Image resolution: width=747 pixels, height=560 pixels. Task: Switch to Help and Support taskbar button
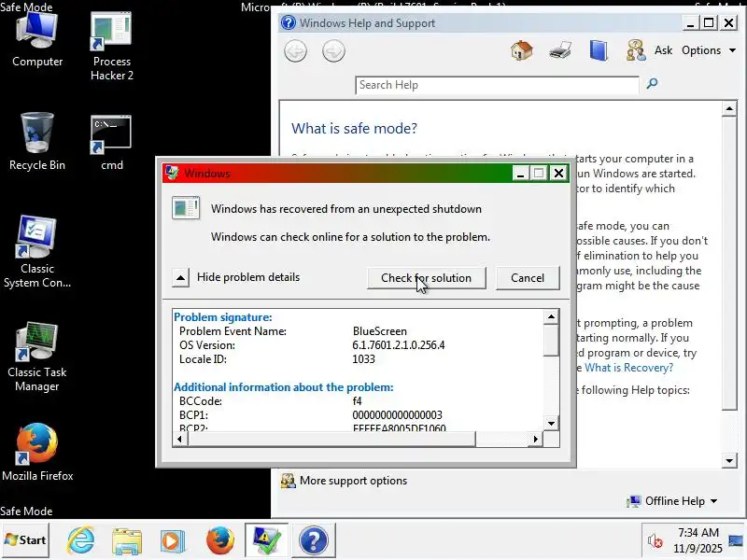click(x=313, y=540)
